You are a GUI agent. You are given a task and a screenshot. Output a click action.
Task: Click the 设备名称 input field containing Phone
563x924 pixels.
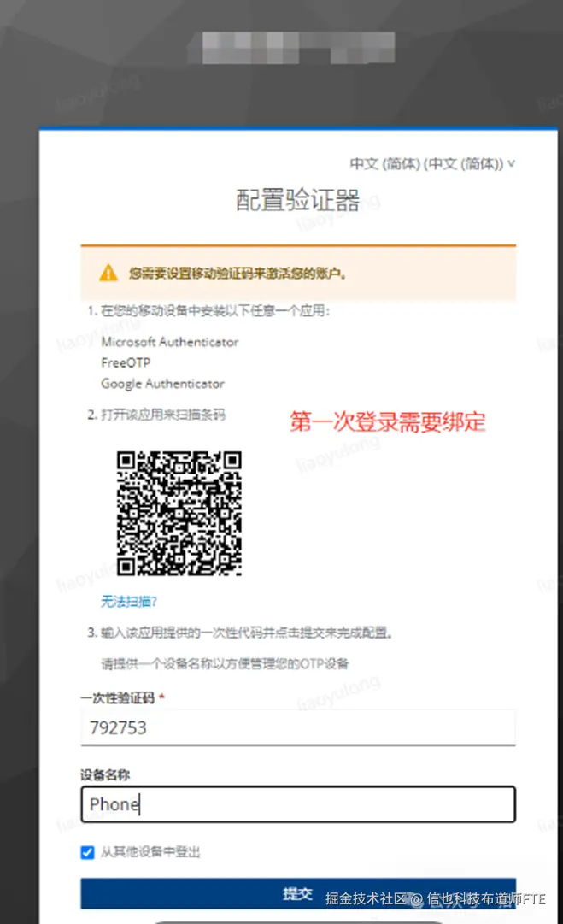(x=298, y=804)
